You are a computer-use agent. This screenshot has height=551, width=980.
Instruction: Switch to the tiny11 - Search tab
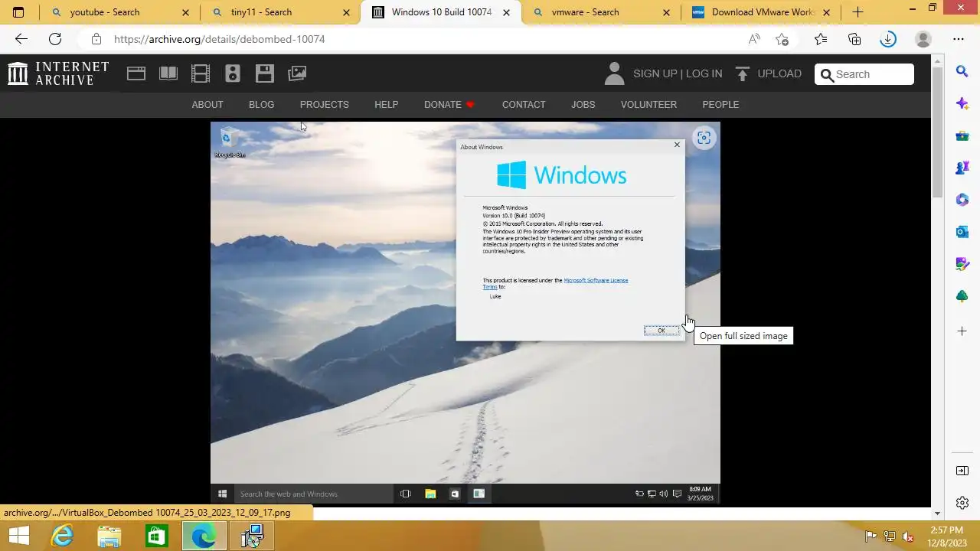(280, 12)
